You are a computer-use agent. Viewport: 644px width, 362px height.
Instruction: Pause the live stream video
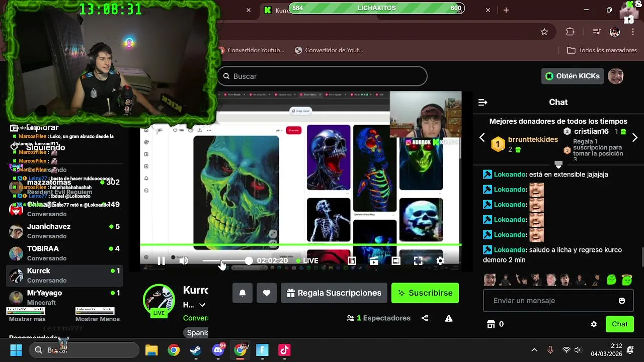pyautogui.click(x=162, y=260)
